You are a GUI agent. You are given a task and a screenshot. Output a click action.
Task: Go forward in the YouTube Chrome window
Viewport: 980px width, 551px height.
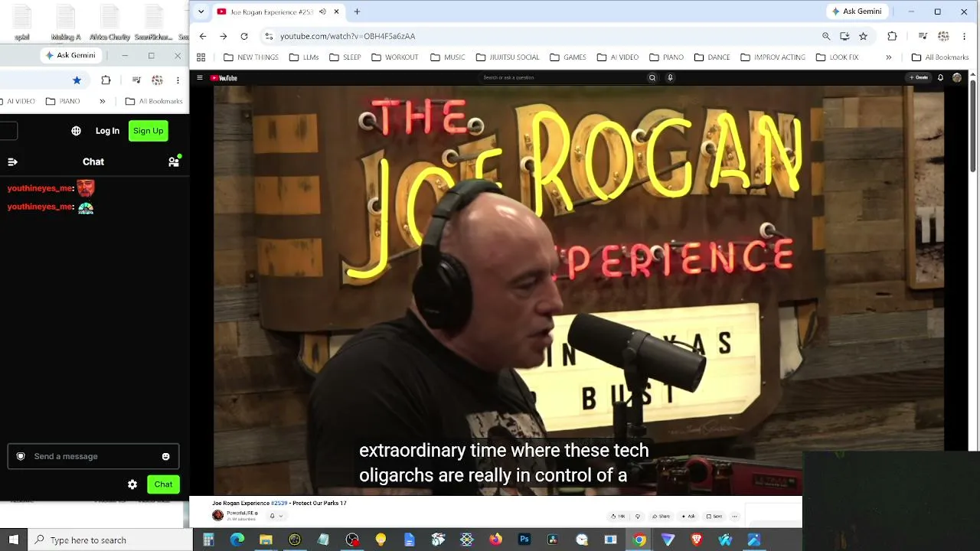[223, 36]
